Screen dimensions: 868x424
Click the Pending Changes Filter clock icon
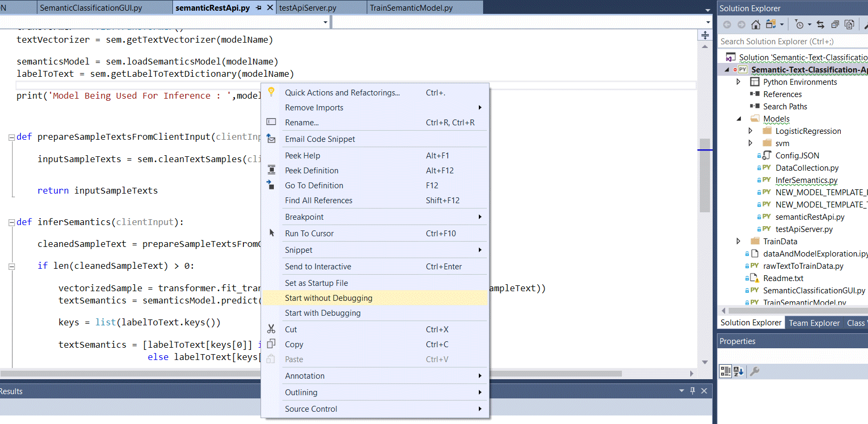799,25
